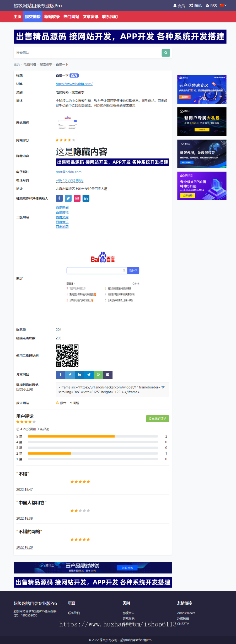Open 热门网站 in the navigation bar

pos(71,17)
